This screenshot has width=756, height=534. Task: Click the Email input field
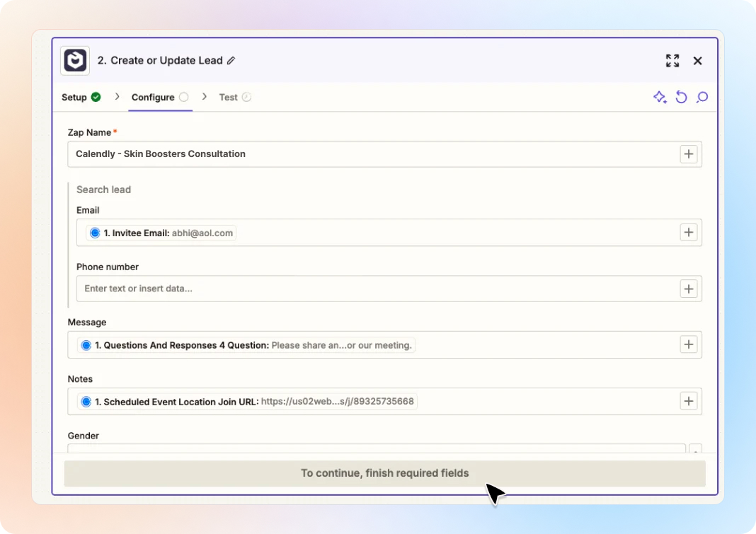click(389, 233)
